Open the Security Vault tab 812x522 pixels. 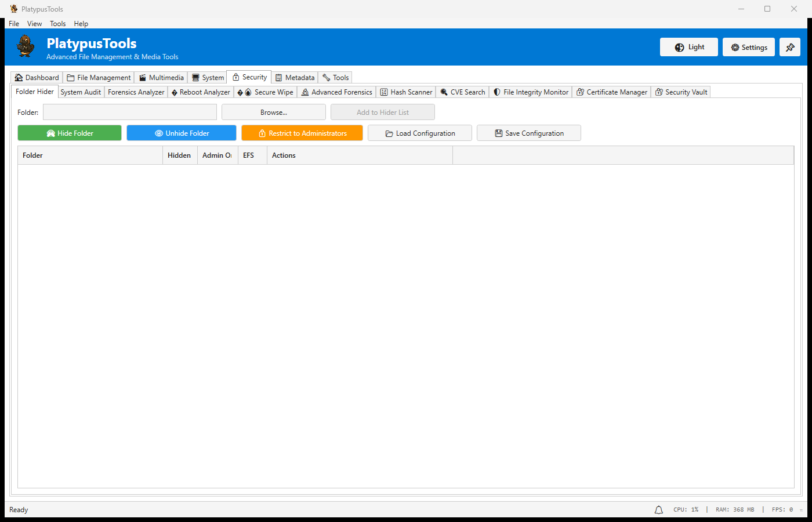tap(681, 92)
